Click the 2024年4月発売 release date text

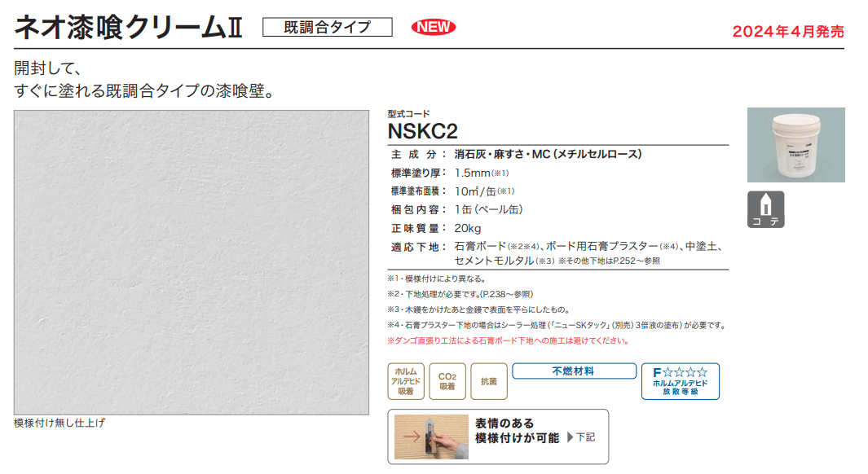(x=788, y=32)
